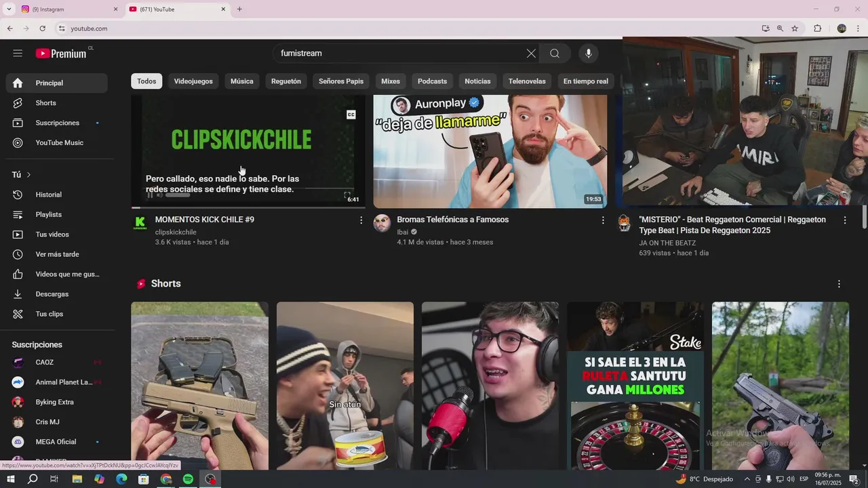The width and height of the screenshot is (868, 488).
Task: Open Tus clips in sidebar
Action: (57, 314)
